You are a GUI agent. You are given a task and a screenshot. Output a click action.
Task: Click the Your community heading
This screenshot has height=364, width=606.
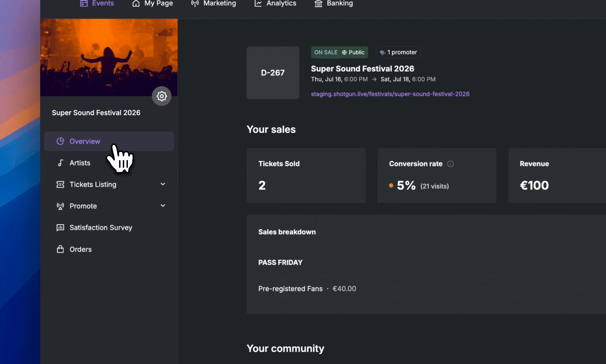(x=285, y=348)
